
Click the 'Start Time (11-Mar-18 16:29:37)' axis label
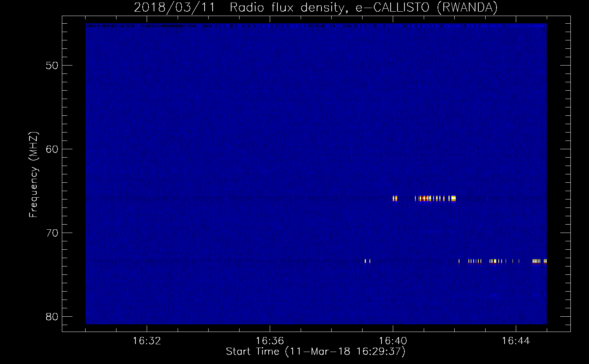[x=316, y=352]
